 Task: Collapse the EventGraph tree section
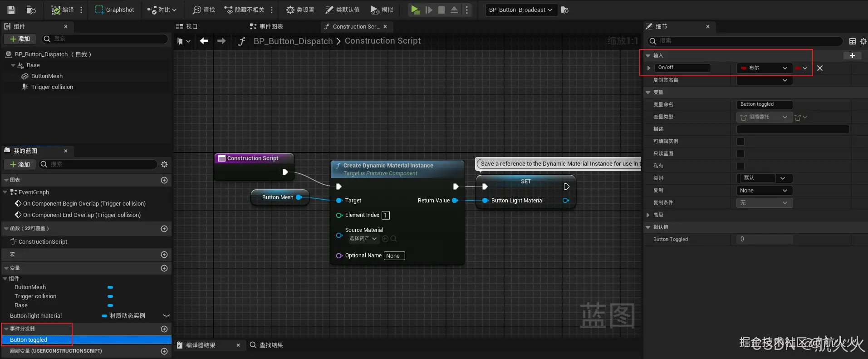5,192
